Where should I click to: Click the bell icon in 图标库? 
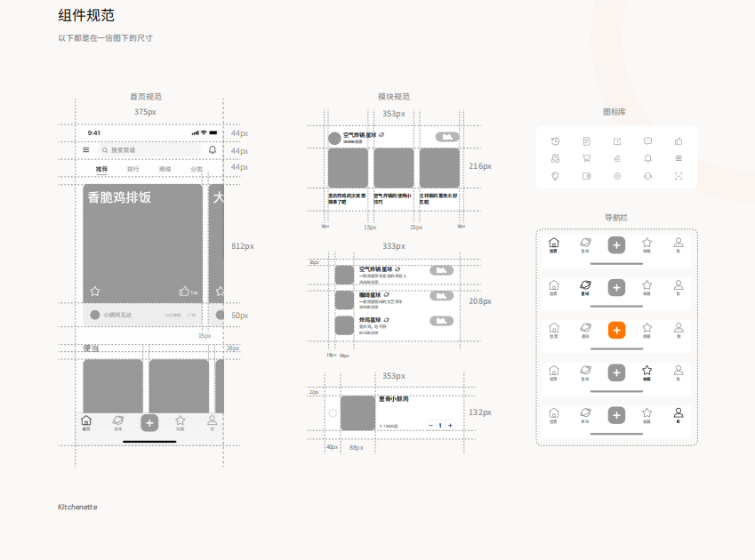pyautogui.click(x=647, y=158)
